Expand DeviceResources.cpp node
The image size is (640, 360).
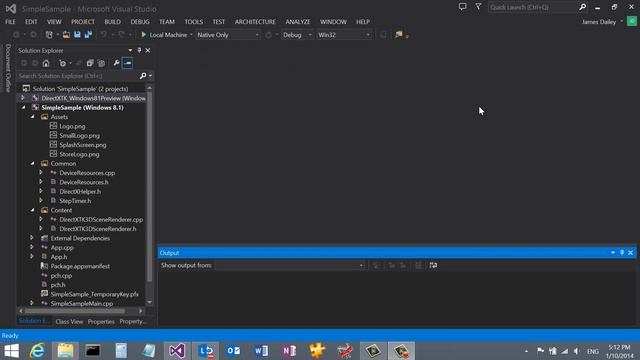pyautogui.click(x=41, y=173)
